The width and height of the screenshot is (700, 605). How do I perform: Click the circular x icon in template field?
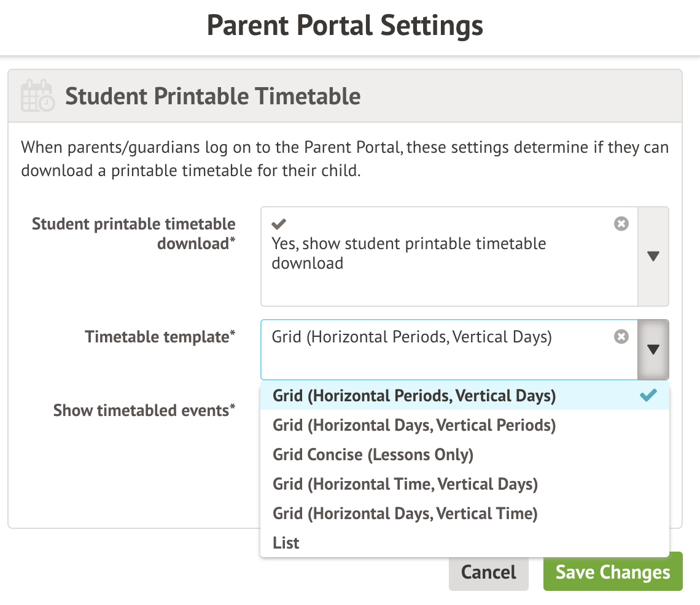click(621, 336)
